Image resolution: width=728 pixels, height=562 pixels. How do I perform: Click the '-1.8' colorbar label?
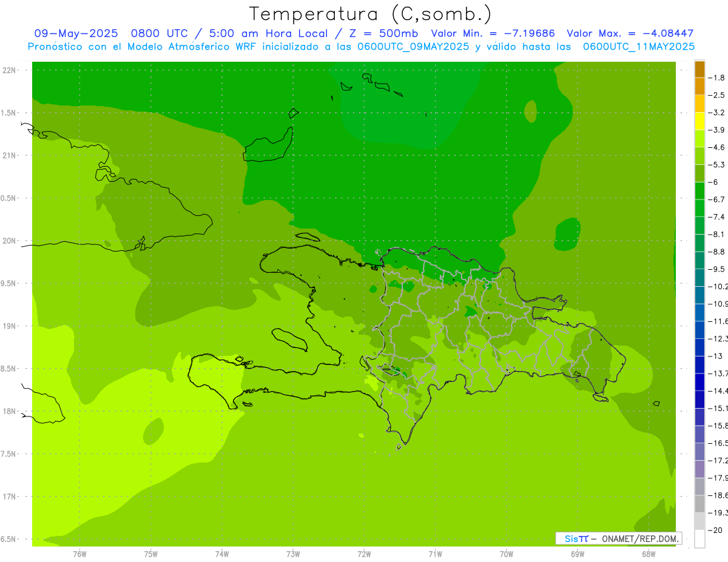(x=716, y=78)
